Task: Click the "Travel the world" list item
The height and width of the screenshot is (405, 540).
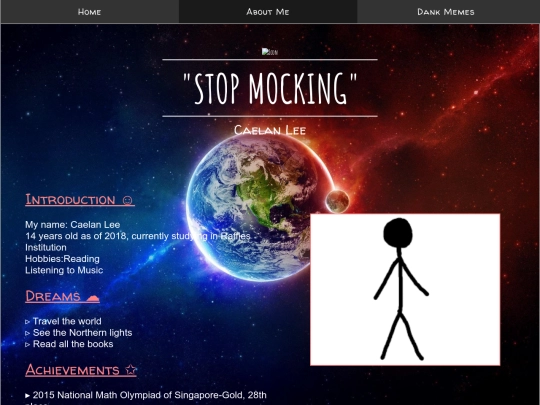Action: coord(63,321)
